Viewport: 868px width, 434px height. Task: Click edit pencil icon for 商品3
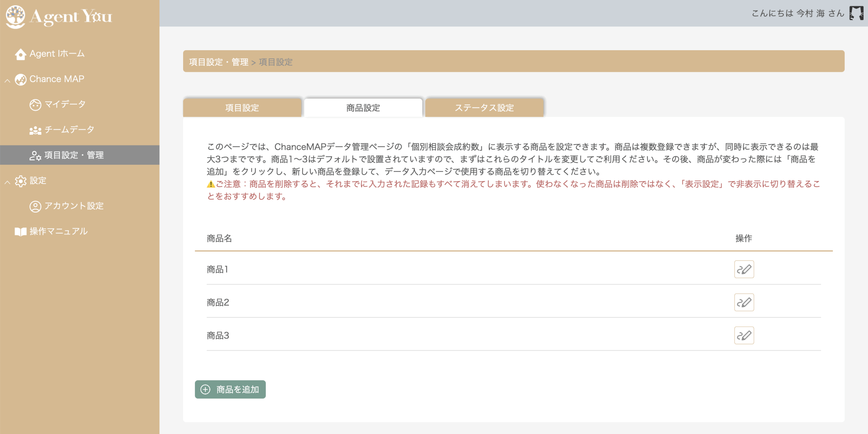pyautogui.click(x=744, y=335)
